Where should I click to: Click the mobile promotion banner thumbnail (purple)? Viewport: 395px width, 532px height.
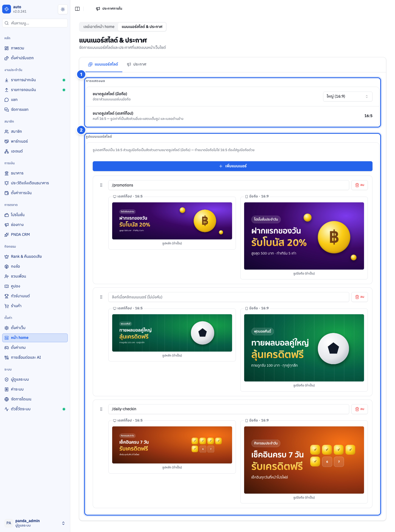304,236
